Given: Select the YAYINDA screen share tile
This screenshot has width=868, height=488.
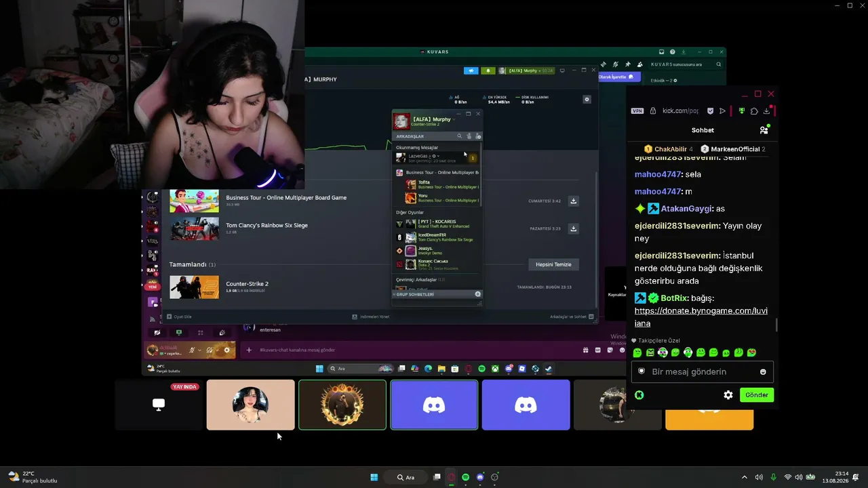Looking at the screenshot, I should pyautogui.click(x=159, y=405).
